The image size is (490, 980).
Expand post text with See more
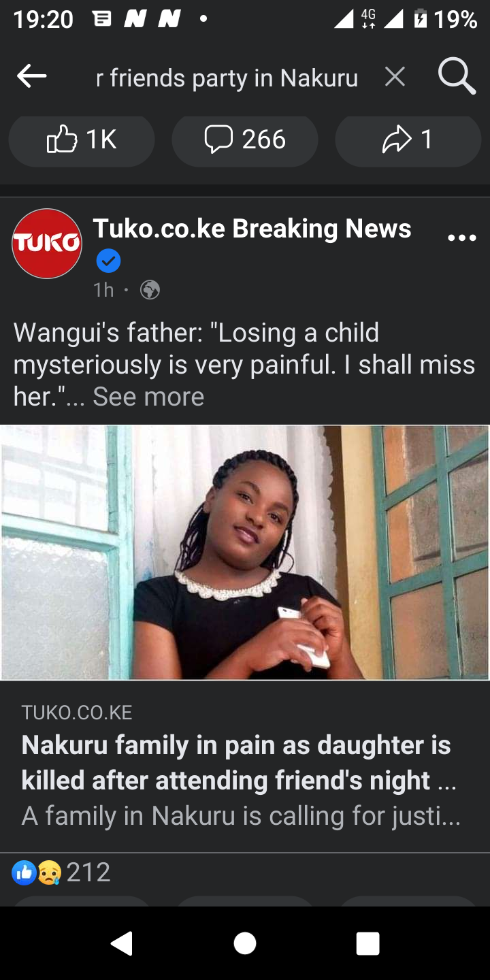click(x=148, y=396)
